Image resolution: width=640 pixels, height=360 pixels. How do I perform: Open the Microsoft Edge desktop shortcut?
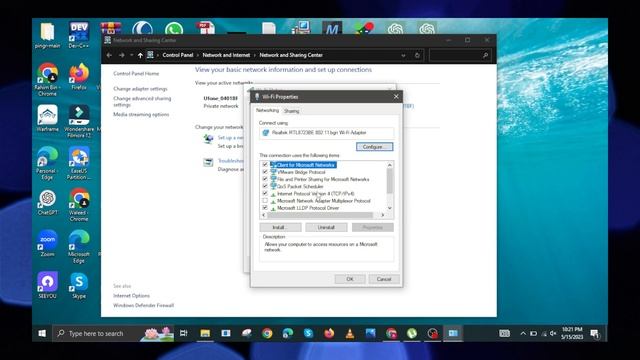pos(79,247)
